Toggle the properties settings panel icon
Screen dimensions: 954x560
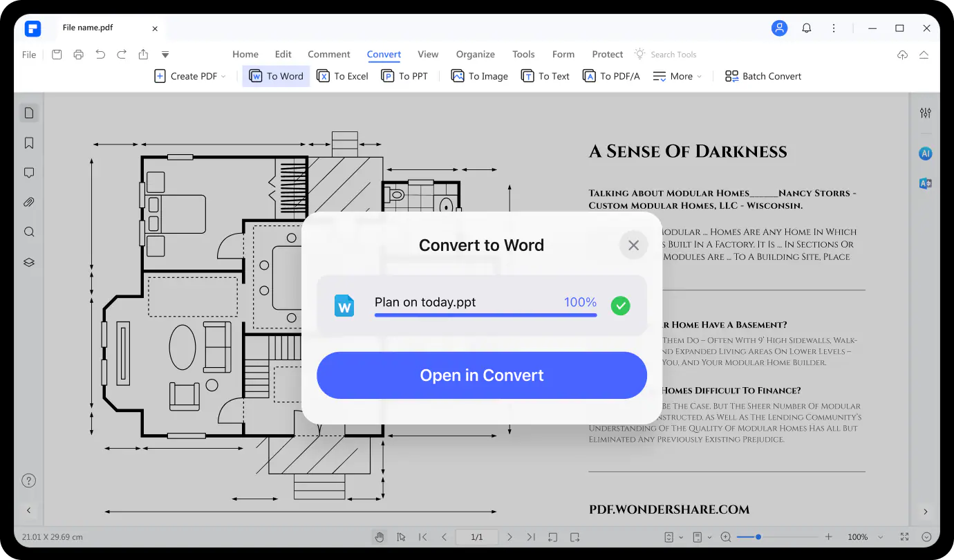click(925, 113)
